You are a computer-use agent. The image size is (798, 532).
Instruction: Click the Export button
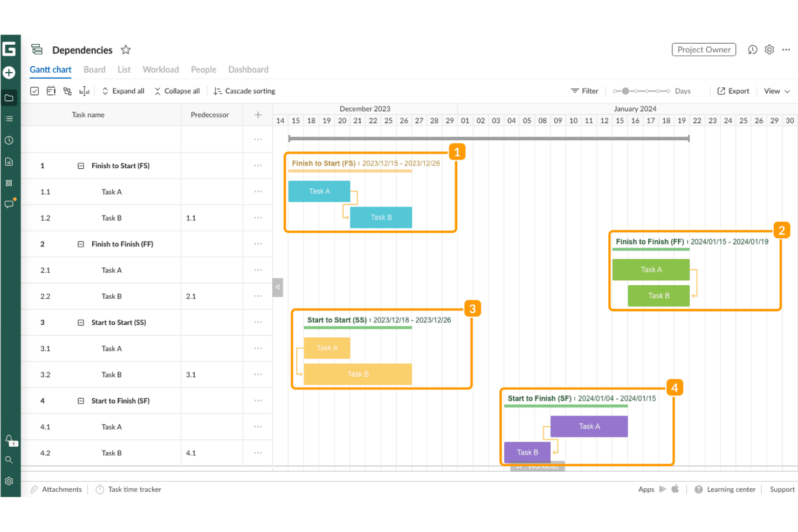click(x=733, y=91)
